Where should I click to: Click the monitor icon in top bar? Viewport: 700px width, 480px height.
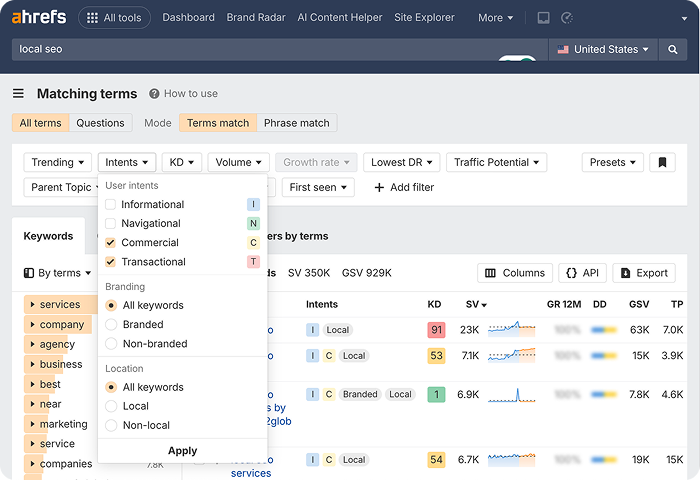[x=543, y=18]
